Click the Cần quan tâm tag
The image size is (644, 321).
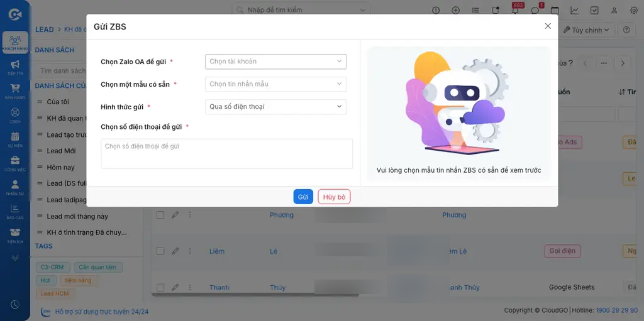click(x=98, y=267)
